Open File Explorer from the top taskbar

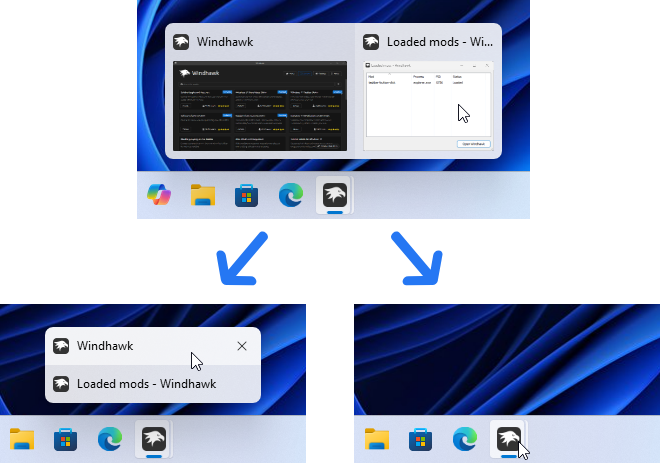204,195
